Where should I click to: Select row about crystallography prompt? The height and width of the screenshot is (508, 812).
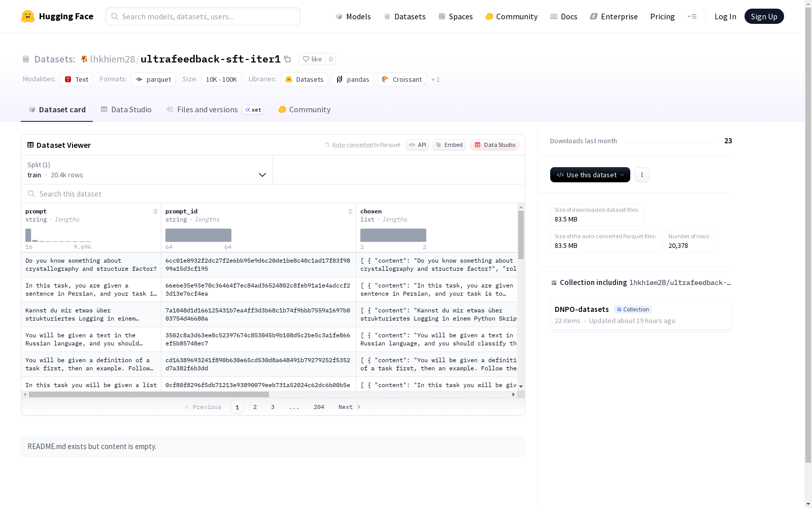[91, 265]
